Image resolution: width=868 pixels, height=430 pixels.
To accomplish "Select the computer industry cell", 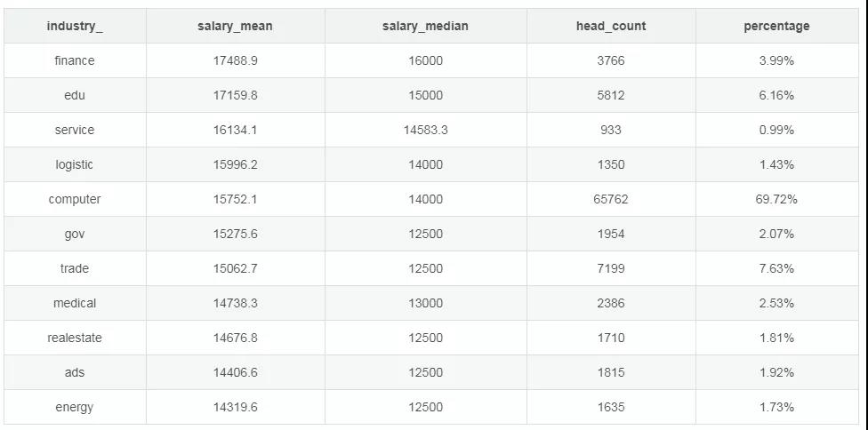I will pyautogui.click(x=75, y=199).
